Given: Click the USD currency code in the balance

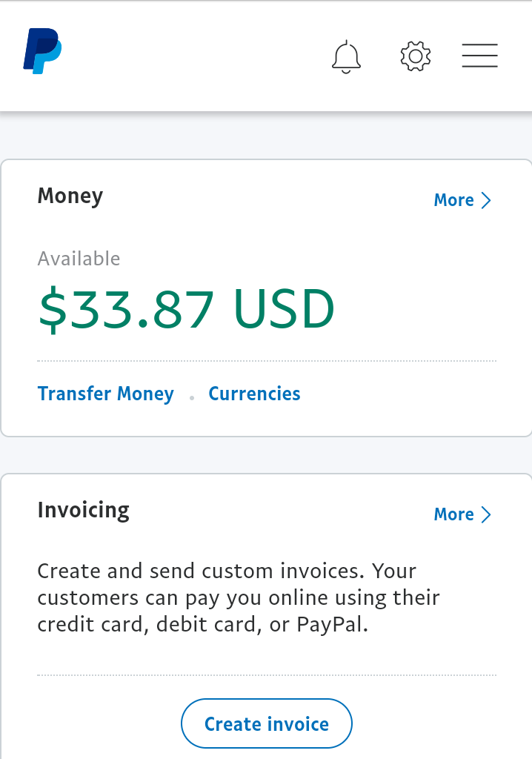Looking at the screenshot, I should [284, 309].
